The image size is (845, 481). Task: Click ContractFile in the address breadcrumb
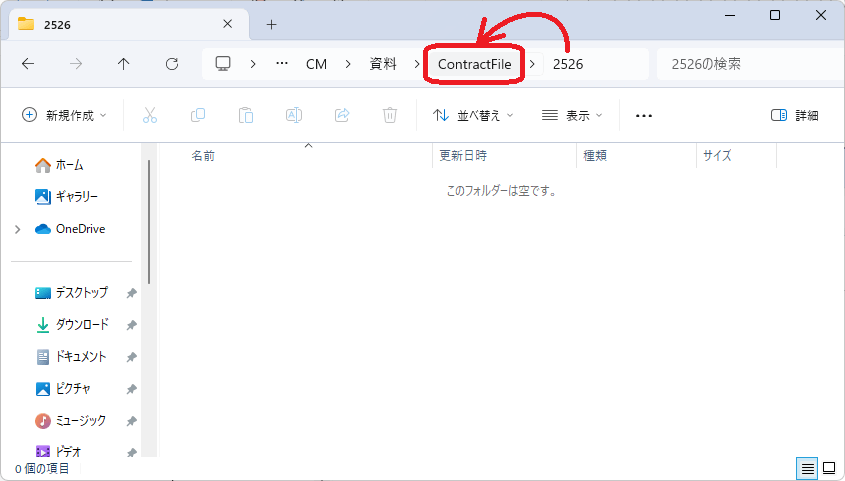(x=474, y=63)
